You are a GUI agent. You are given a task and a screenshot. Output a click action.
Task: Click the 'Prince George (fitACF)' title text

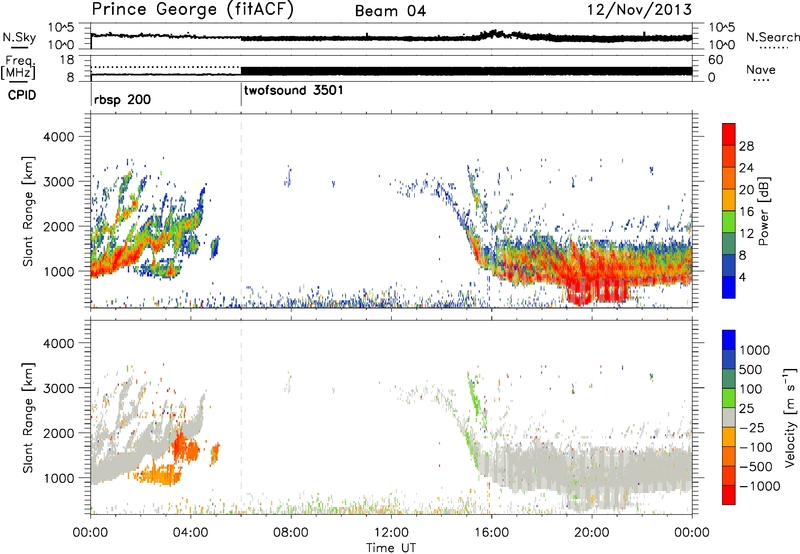(193, 10)
